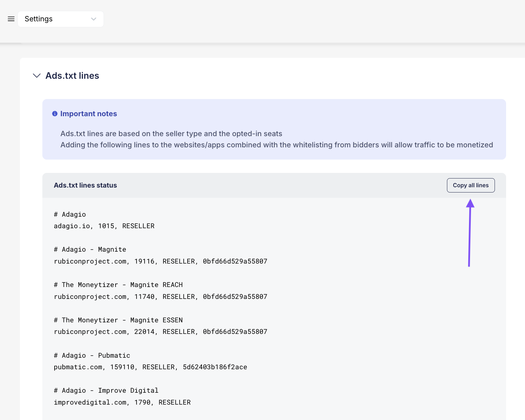Click the info icon beside Important notes
Image resolution: width=525 pixels, height=420 pixels.
click(x=55, y=114)
